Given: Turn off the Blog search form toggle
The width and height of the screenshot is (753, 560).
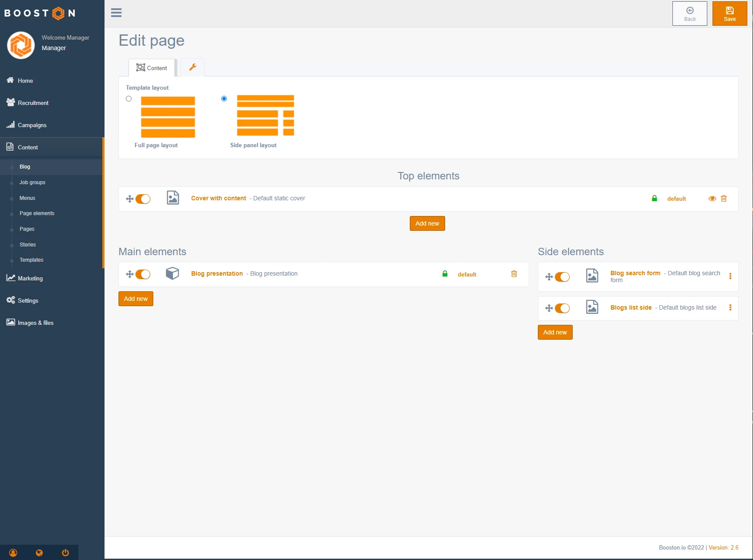Looking at the screenshot, I should (562, 277).
